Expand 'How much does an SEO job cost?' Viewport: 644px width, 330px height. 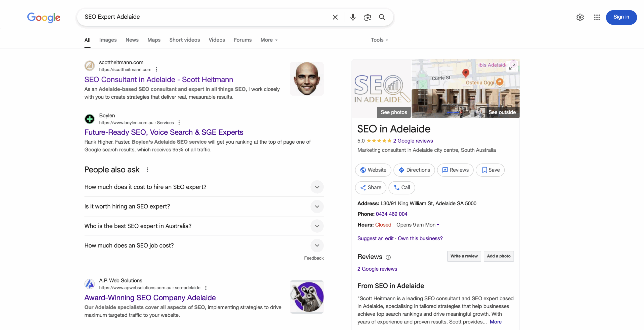(x=204, y=245)
